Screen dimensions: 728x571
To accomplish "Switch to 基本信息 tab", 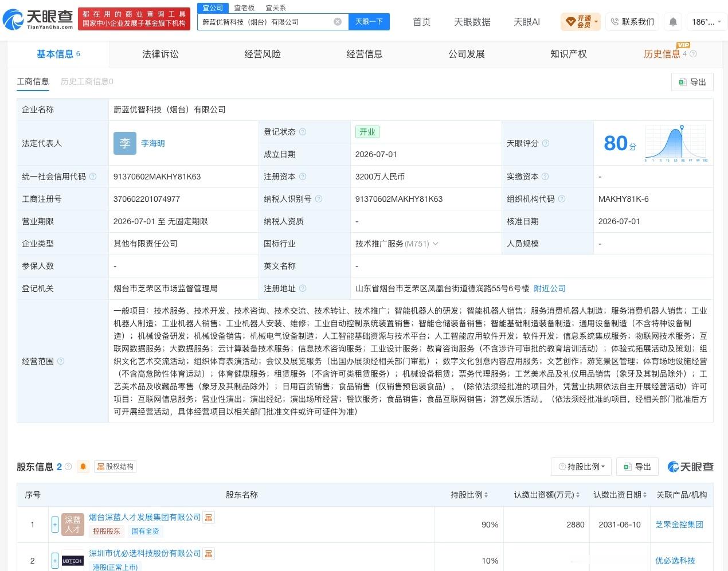I will [58, 54].
